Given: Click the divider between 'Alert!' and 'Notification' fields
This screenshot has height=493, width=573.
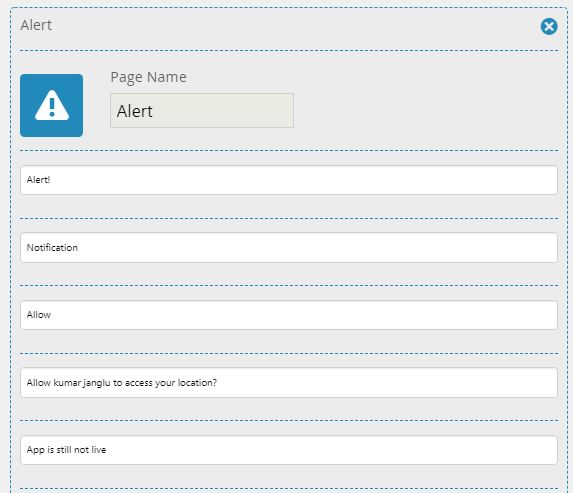Looking at the screenshot, I should [289, 218].
